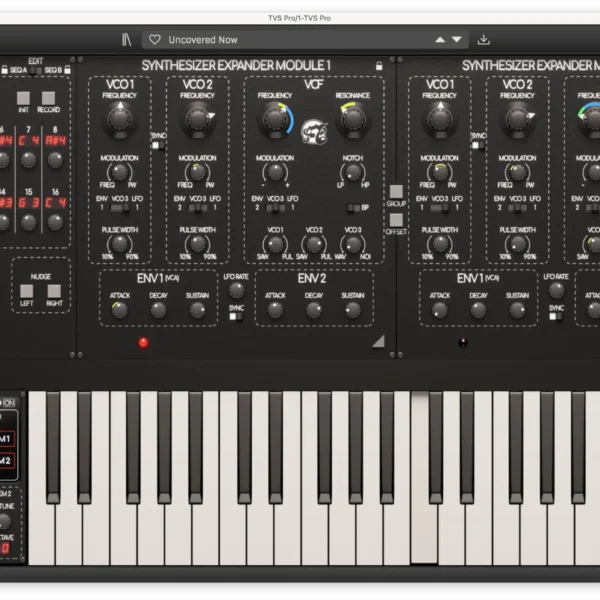Toggle Module 1 LFO rate SYNC switch
The width and height of the screenshot is (600, 600).
click(x=236, y=316)
